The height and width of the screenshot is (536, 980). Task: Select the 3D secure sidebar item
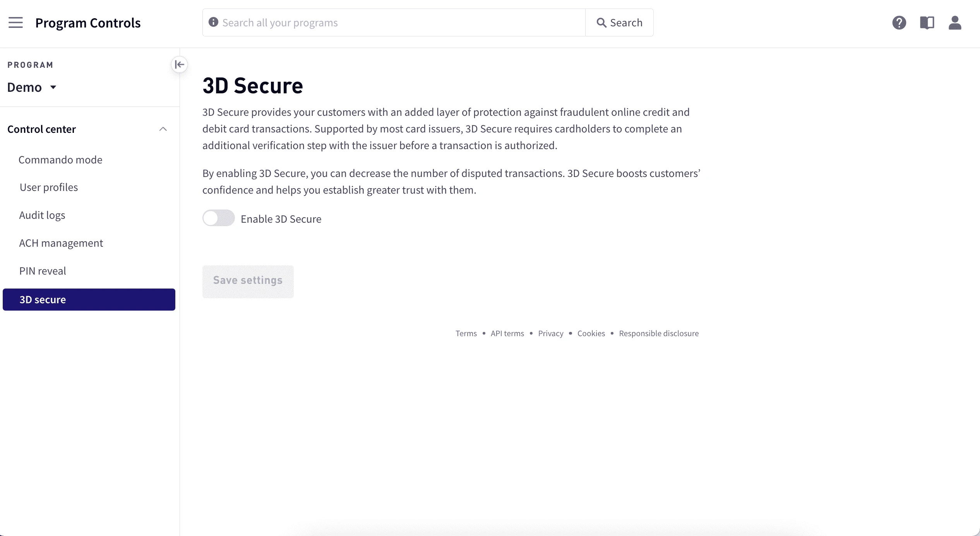click(x=89, y=300)
